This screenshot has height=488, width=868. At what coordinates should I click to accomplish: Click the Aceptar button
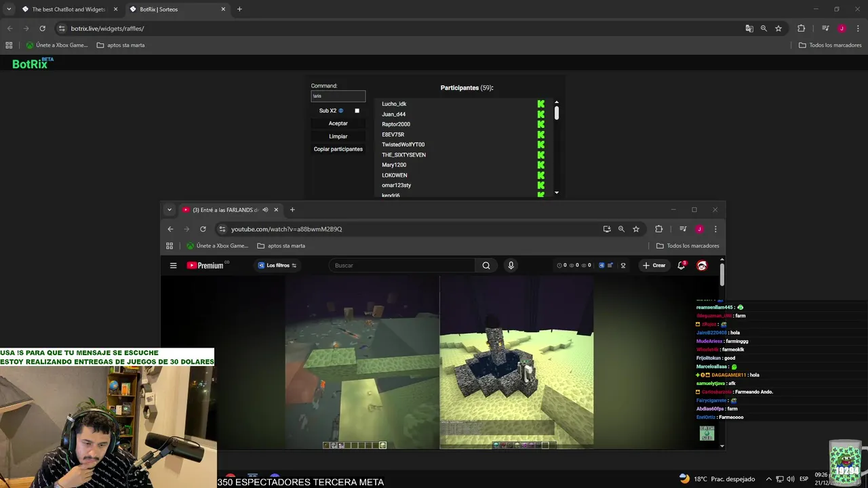pos(338,123)
